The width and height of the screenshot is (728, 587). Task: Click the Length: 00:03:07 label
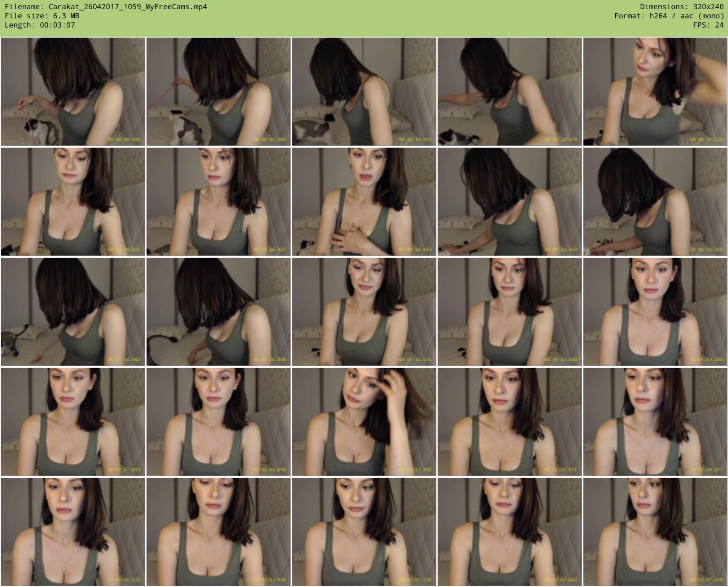coord(40,25)
